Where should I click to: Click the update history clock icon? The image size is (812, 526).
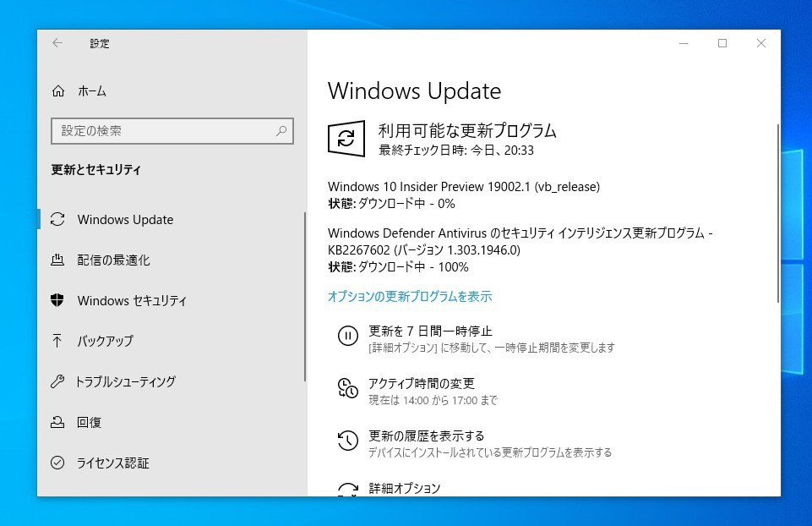[x=348, y=441]
